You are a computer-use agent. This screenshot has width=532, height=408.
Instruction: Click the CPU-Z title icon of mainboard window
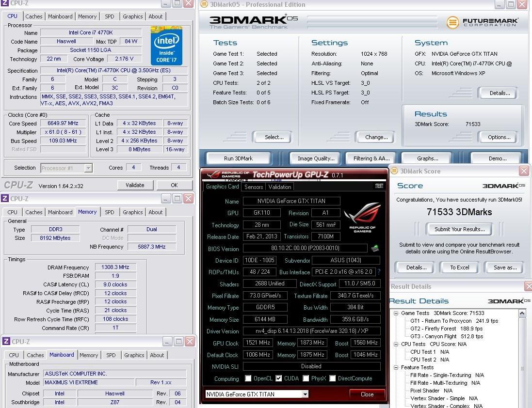6,341
